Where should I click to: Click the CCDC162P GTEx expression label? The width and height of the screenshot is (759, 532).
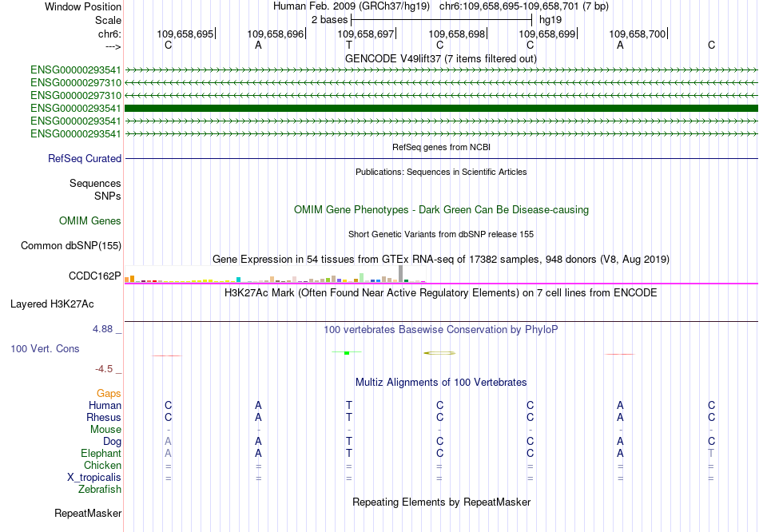pos(95,276)
